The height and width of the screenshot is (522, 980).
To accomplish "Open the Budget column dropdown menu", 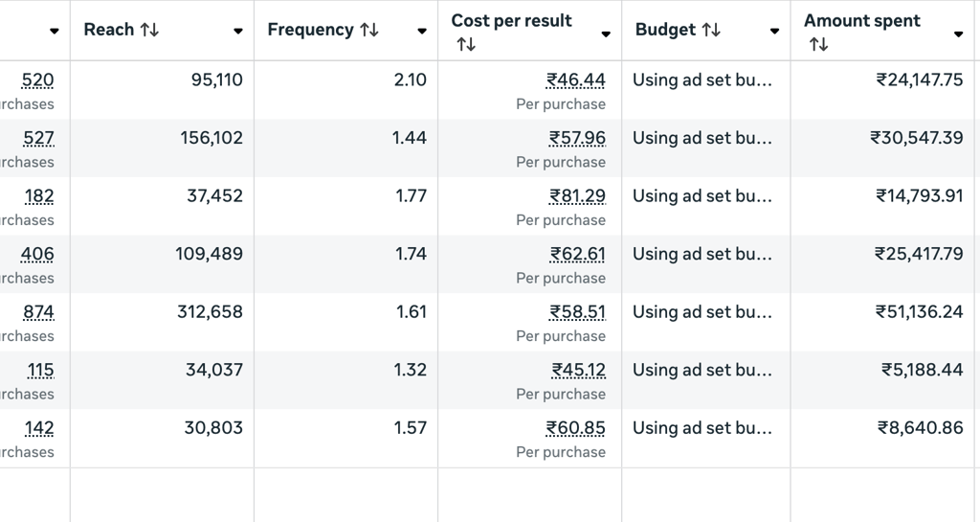I will [x=774, y=32].
